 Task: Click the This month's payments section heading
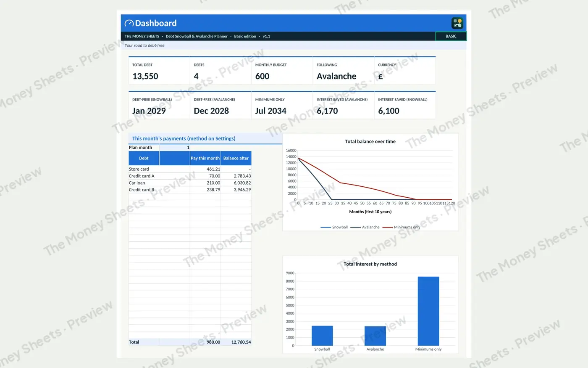(184, 138)
